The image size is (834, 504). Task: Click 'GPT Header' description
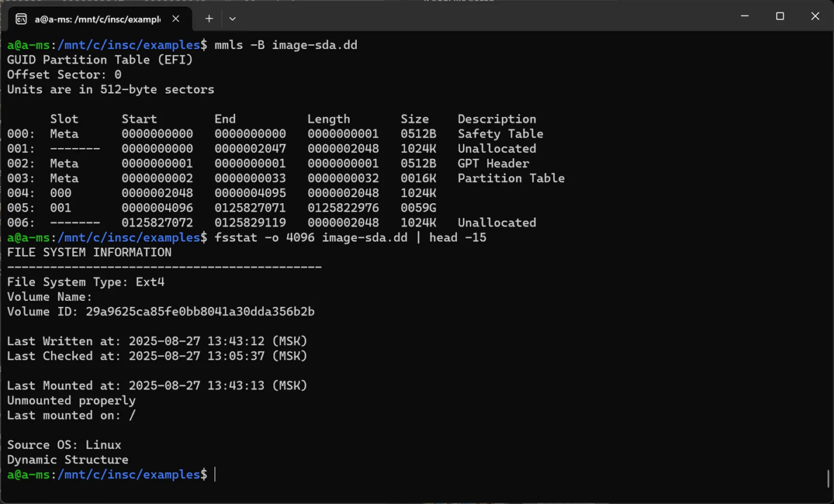point(493,164)
